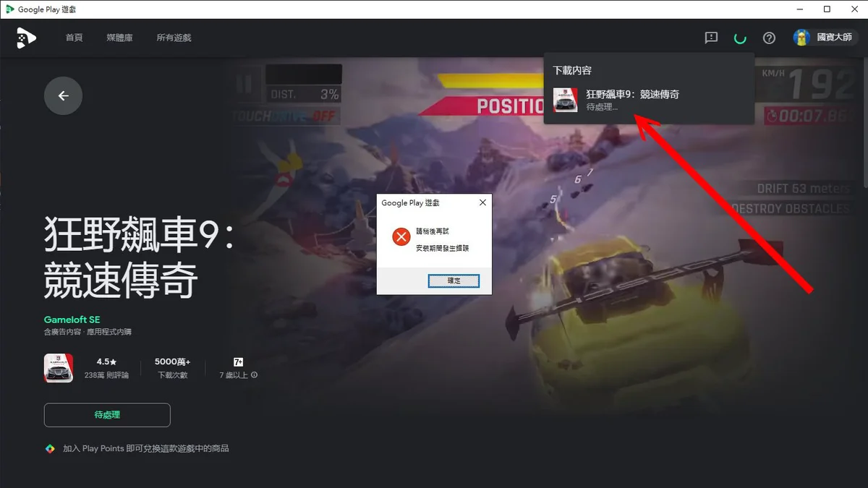Image resolution: width=868 pixels, height=488 pixels.
Task: Click the 4.5 star rating text
Action: point(106,361)
